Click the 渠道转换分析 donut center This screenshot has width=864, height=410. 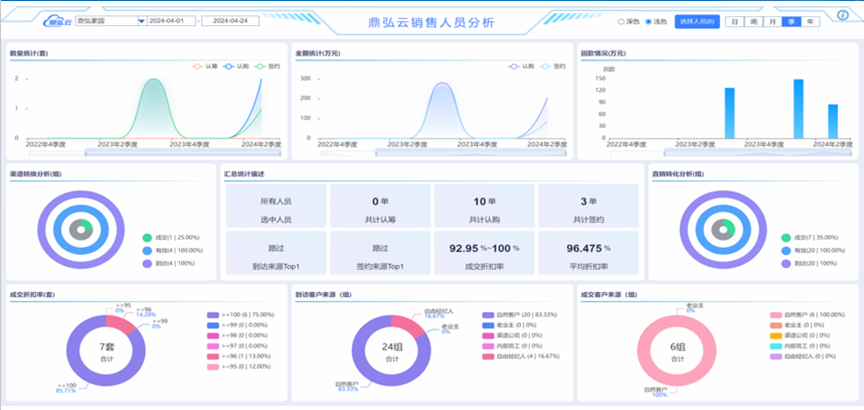click(81, 229)
